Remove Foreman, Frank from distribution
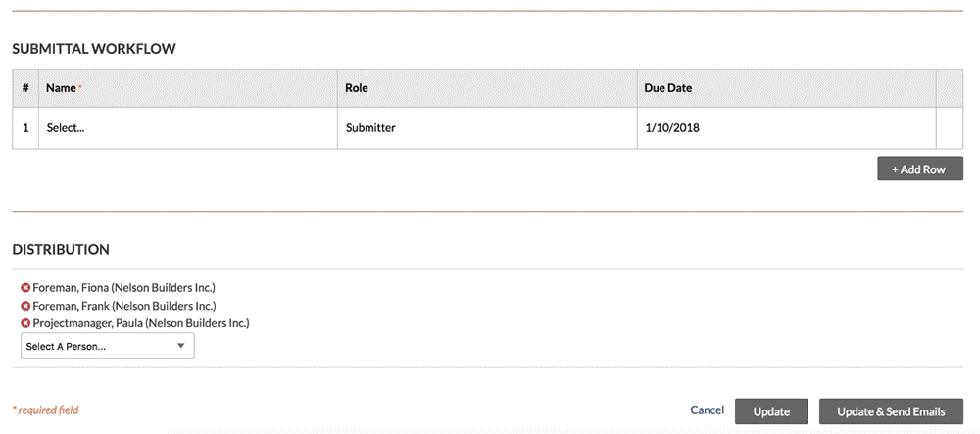This screenshot has height=434, width=980. pos(26,306)
